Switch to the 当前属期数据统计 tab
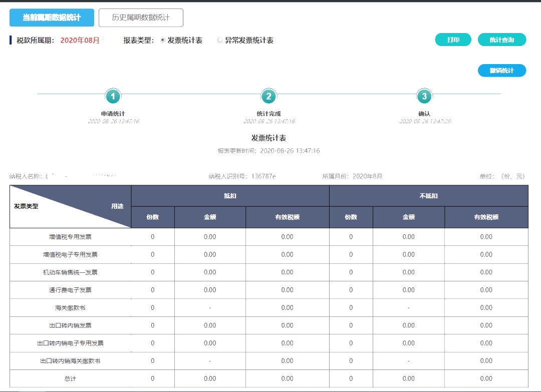The image size is (541, 392). pos(52,17)
